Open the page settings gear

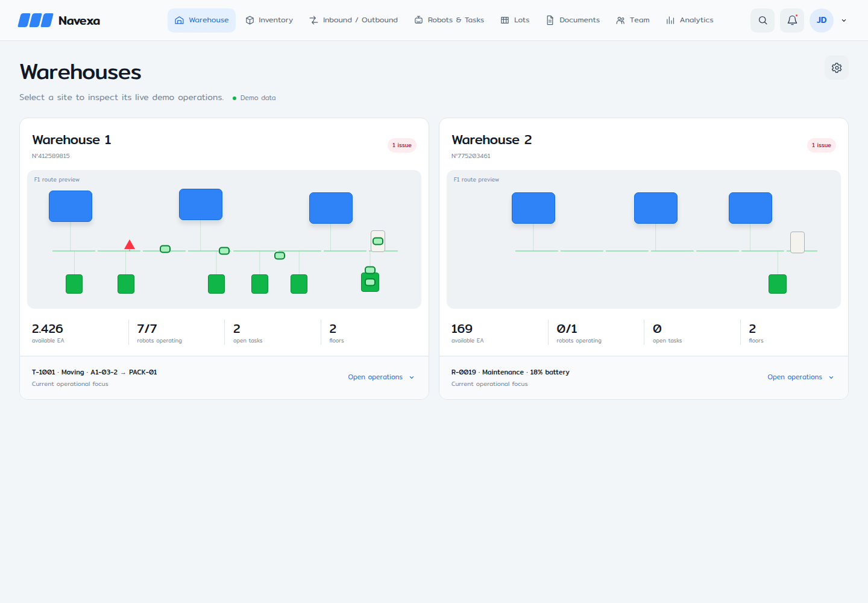coord(837,68)
